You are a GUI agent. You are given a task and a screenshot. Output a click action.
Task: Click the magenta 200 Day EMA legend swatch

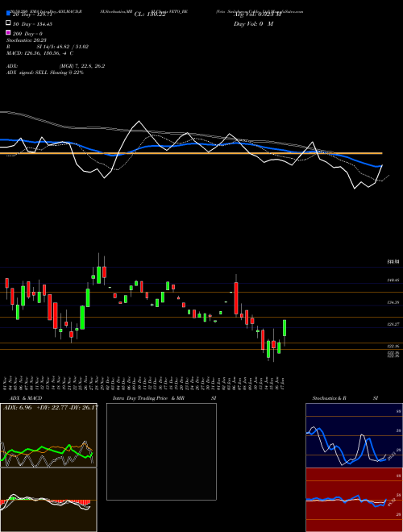[9, 32]
